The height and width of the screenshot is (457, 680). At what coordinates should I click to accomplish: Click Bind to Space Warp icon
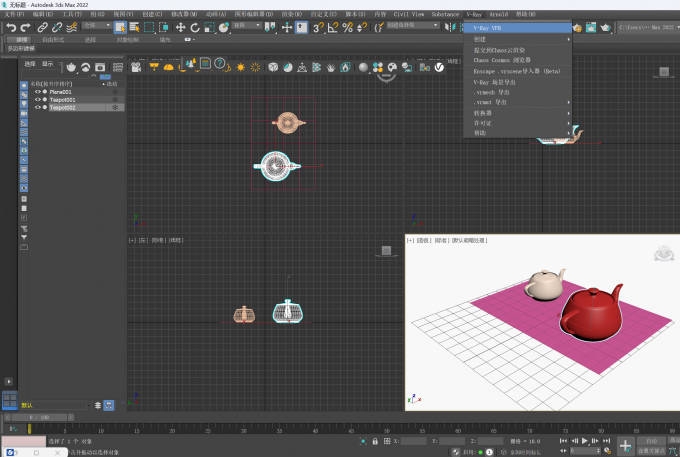point(72,27)
